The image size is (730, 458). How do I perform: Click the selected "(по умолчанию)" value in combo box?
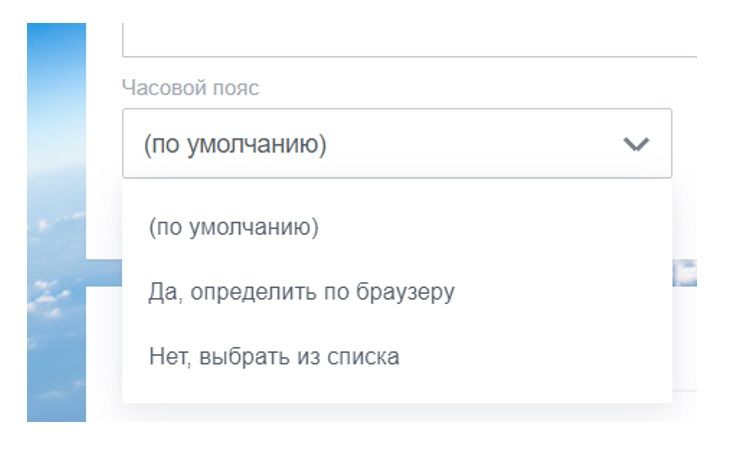coord(235,145)
